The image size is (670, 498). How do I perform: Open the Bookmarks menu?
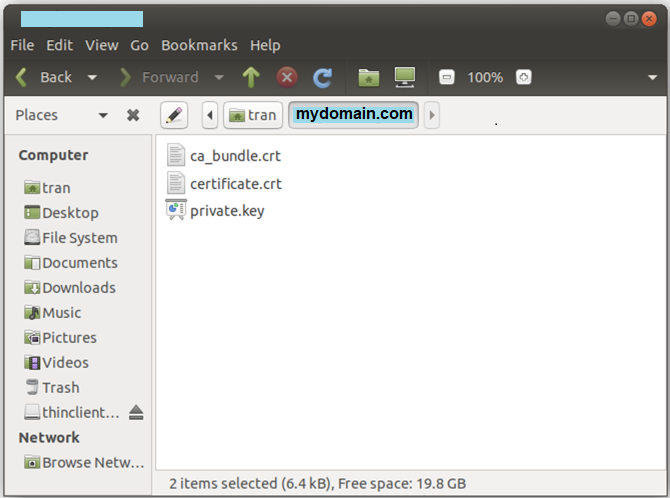199,45
